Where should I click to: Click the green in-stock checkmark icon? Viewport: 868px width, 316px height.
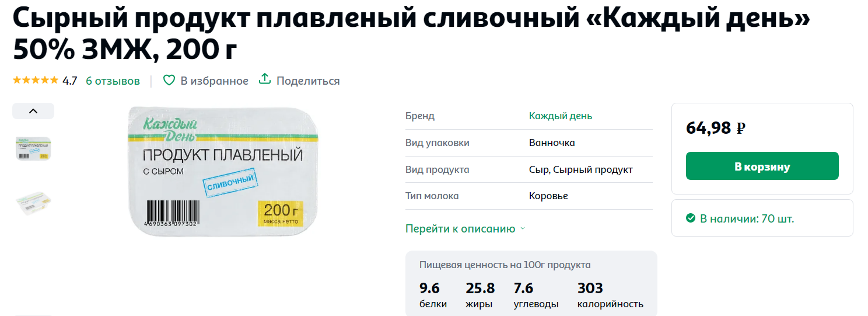pos(691,218)
